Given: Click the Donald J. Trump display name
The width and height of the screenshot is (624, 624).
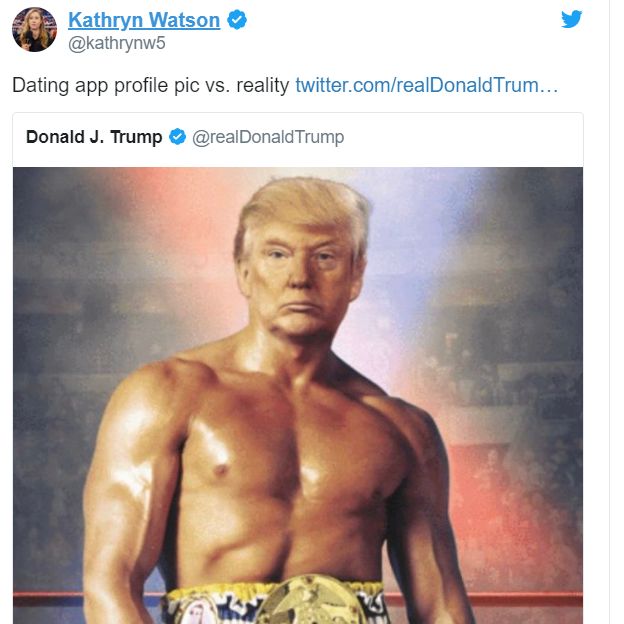Looking at the screenshot, I should 94,137.
